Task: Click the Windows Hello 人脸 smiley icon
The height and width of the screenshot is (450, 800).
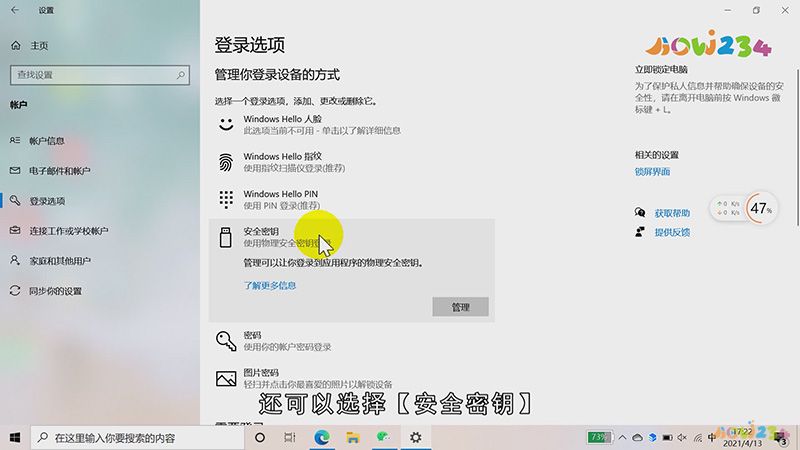Action: [x=226, y=124]
